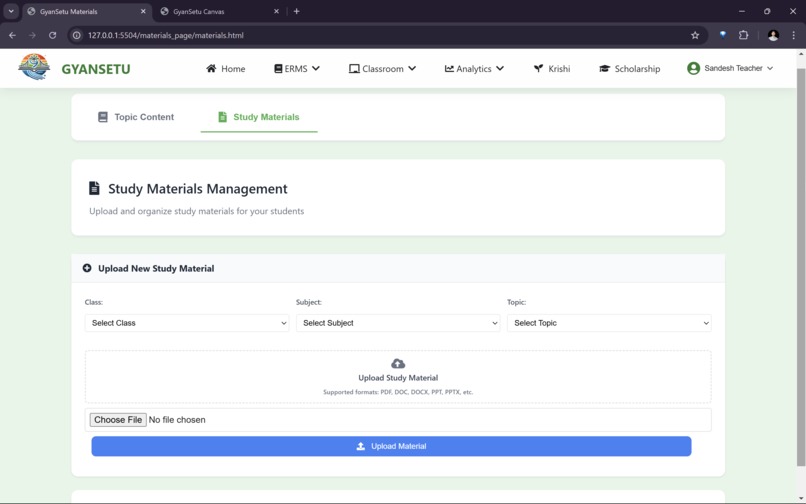Expand the Sandesh Teacher account chevron
This screenshot has width=806, height=504.
(770, 68)
